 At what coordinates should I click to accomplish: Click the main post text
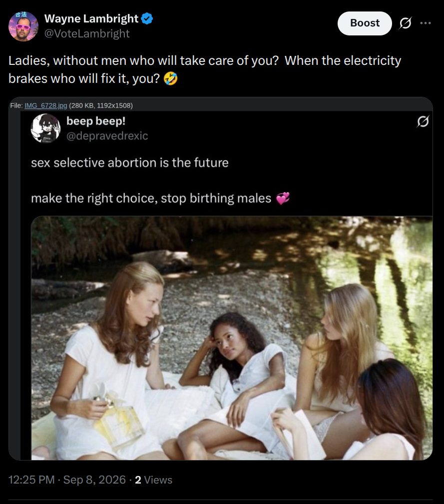pyautogui.click(x=205, y=69)
